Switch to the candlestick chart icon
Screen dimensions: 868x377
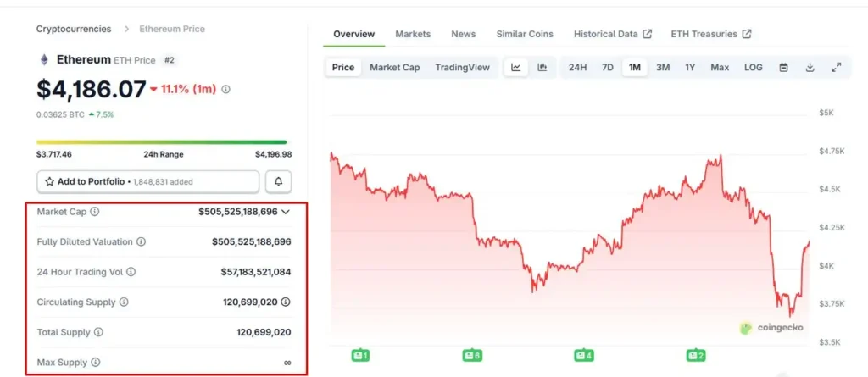click(542, 68)
